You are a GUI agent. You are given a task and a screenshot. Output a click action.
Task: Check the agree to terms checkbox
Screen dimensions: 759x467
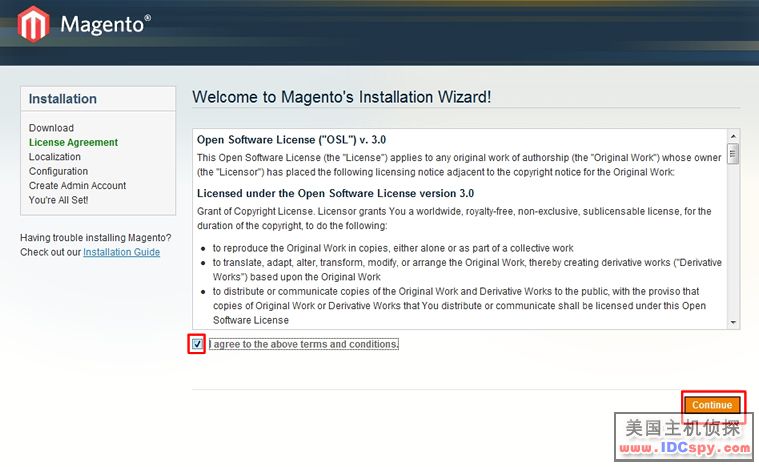click(x=197, y=344)
